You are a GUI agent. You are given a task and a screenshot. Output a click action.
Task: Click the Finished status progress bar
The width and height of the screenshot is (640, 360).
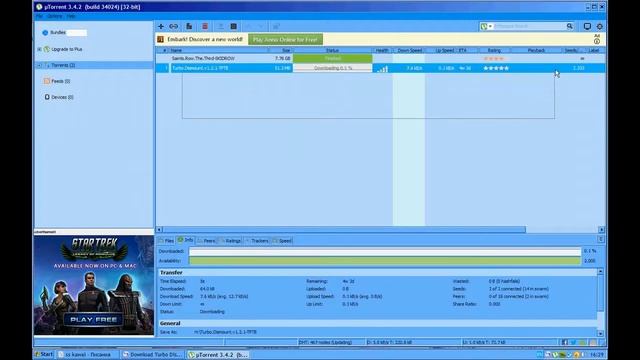(x=332, y=58)
